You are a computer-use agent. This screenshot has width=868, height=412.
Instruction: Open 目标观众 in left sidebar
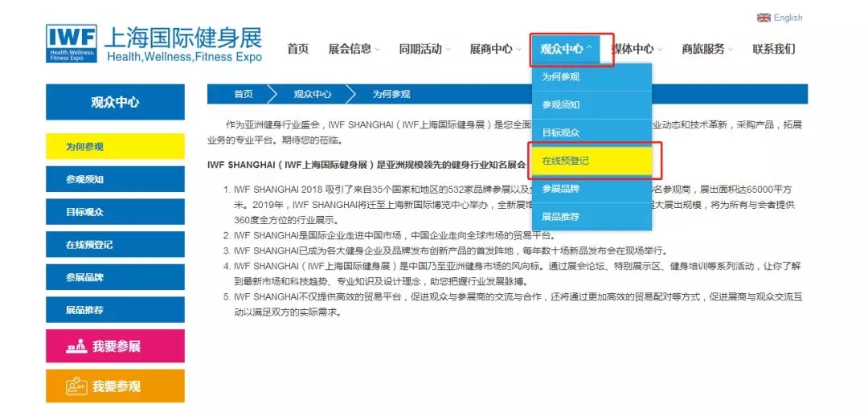pos(115,212)
